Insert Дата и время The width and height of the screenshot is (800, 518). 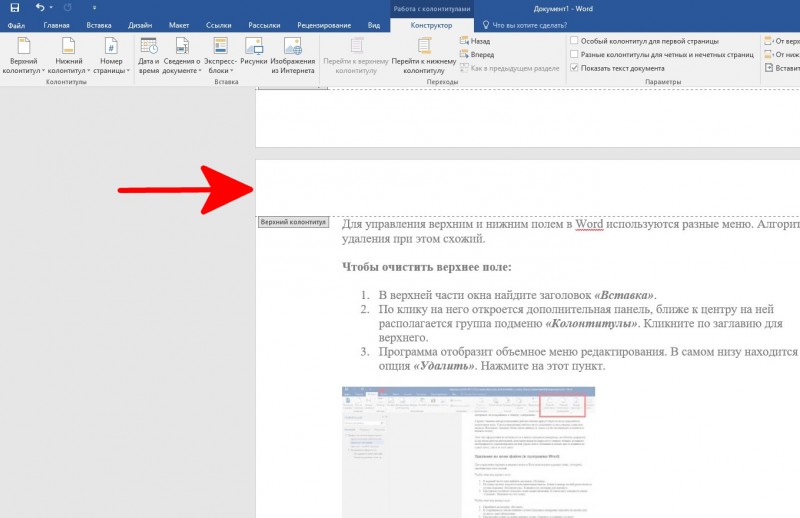pos(148,56)
